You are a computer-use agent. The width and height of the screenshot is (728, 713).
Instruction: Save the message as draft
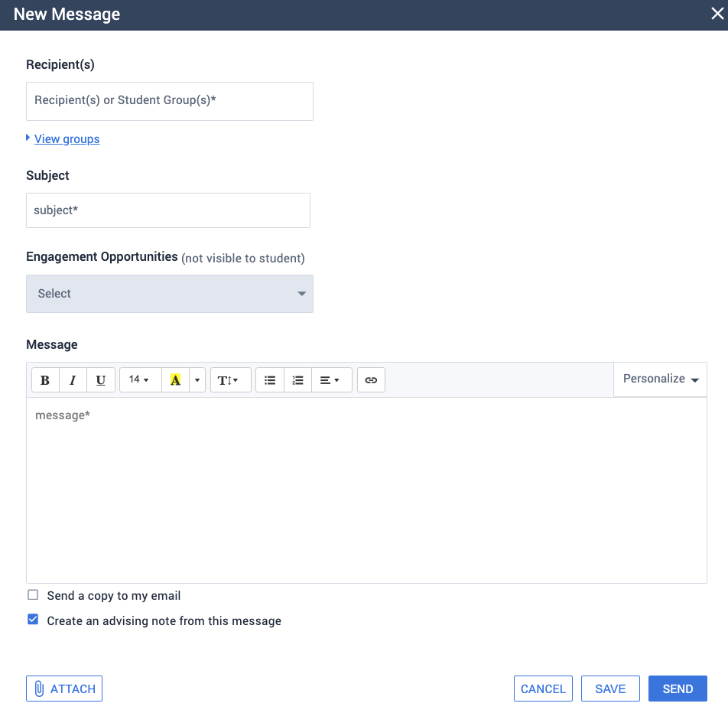coord(610,689)
